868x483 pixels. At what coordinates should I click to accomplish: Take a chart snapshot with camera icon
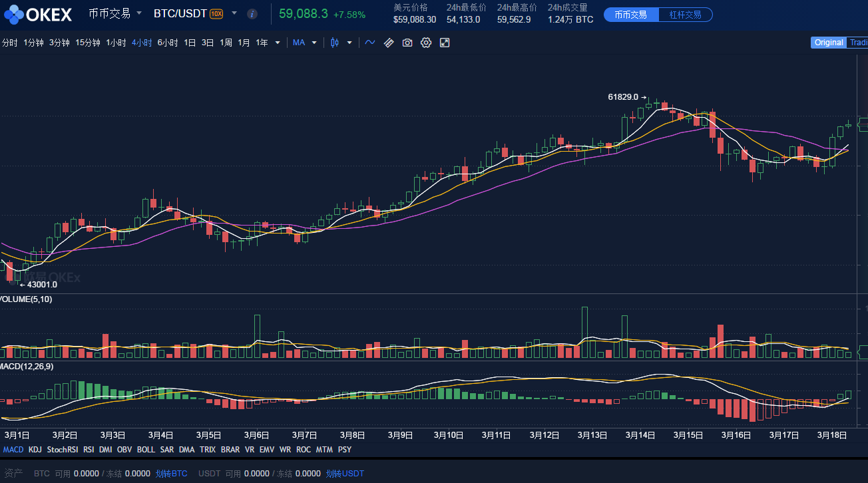click(407, 43)
